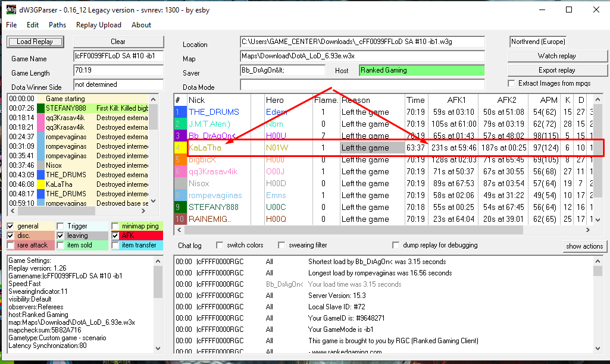Click the empty Dota Mode field

pyautogui.click(x=362, y=85)
